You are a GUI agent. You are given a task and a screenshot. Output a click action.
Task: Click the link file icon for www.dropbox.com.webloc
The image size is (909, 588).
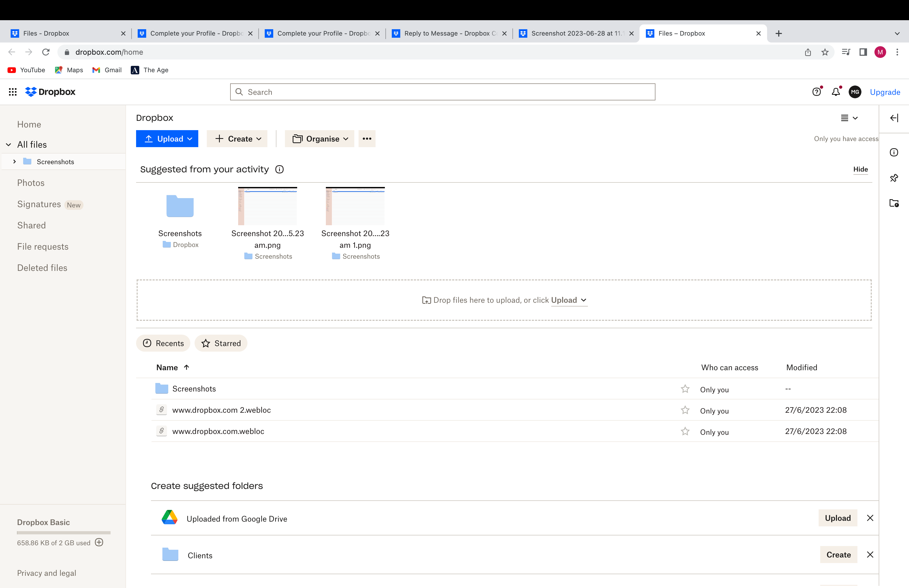[162, 431]
